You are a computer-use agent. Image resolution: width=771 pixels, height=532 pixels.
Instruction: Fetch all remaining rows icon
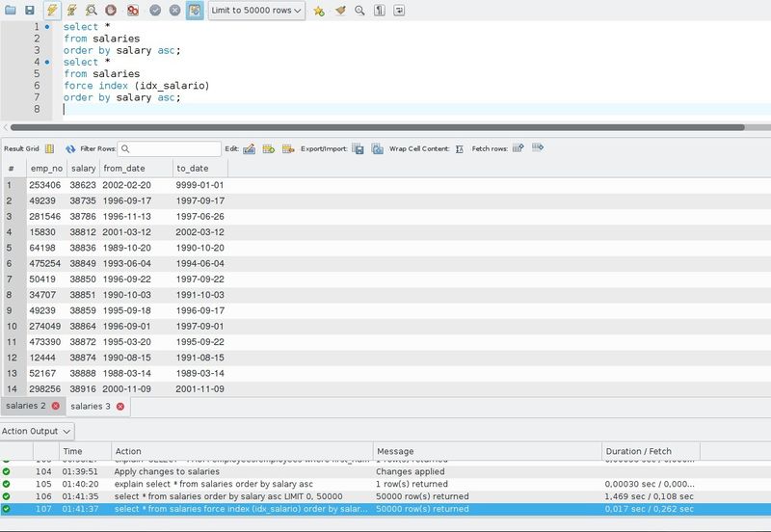tap(538, 147)
